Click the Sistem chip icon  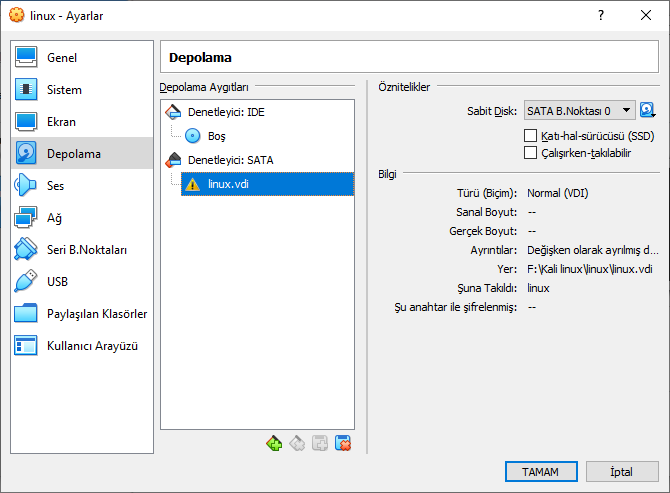[26, 89]
